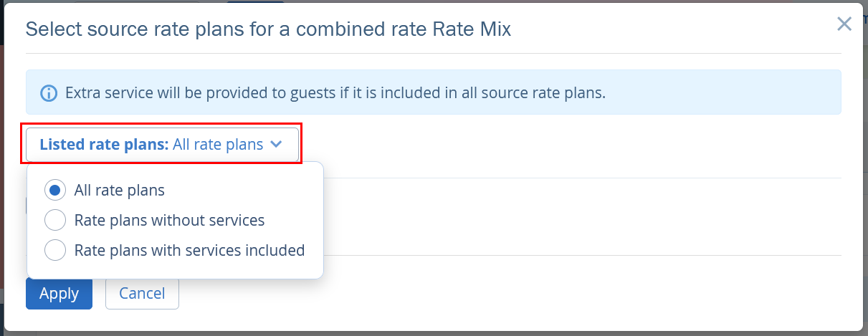Click 'Rate plans with services included' text
The image size is (868, 336).
click(190, 251)
